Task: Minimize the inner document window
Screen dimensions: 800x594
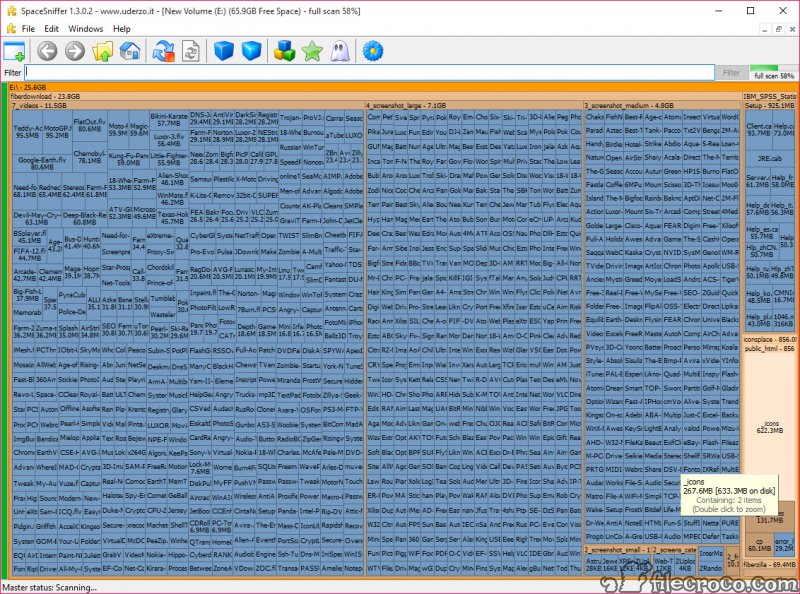Action: (x=764, y=29)
